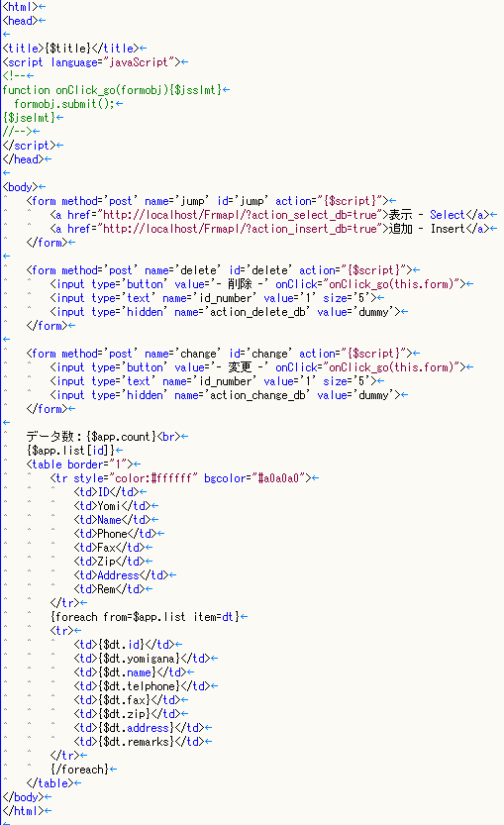Click the #a0a0a0 bgcolor value
The height and width of the screenshot is (825, 504).
tap(278, 478)
